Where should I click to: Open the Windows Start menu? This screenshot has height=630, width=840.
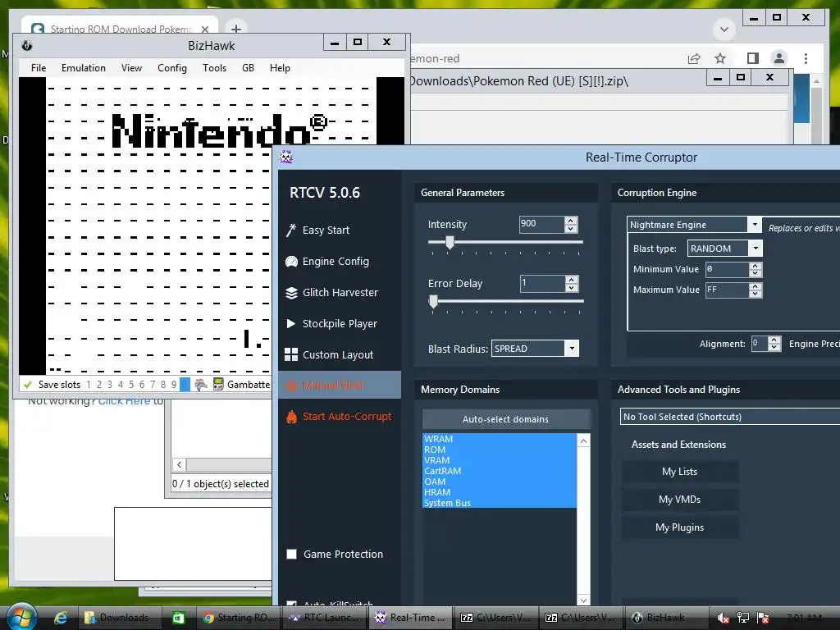point(21,617)
